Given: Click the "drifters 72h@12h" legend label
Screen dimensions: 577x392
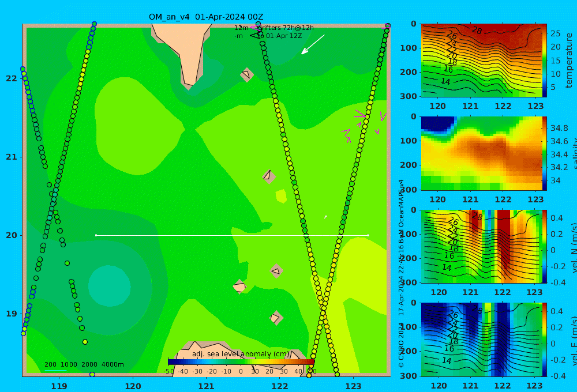Looking at the screenshot, I should [x=286, y=28].
